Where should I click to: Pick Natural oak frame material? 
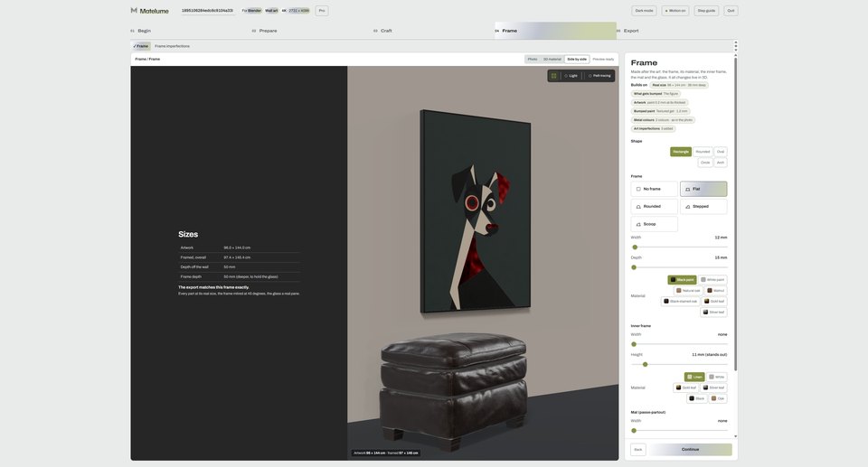[x=688, y=291]
